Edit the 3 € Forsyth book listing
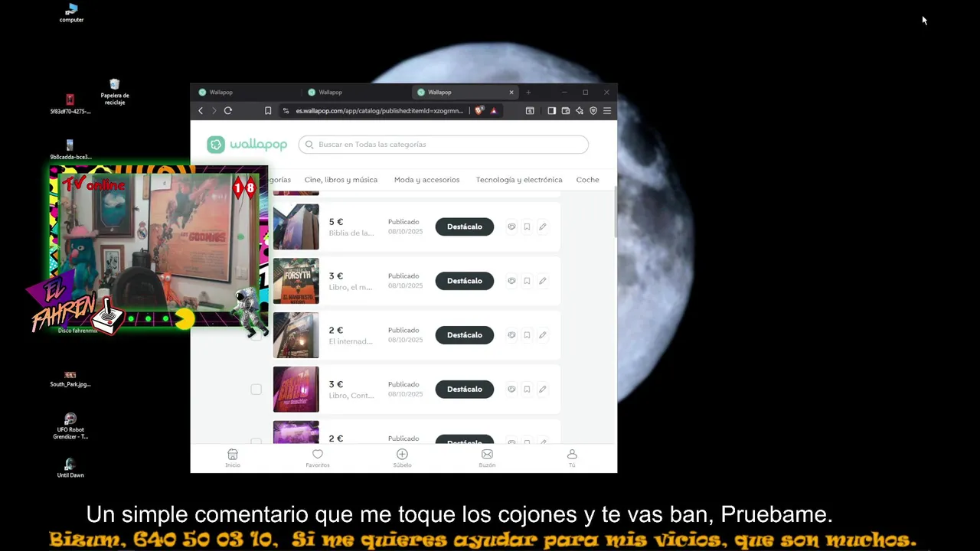The height and width of the screenshot is (551, 980). tap(542, 281)
